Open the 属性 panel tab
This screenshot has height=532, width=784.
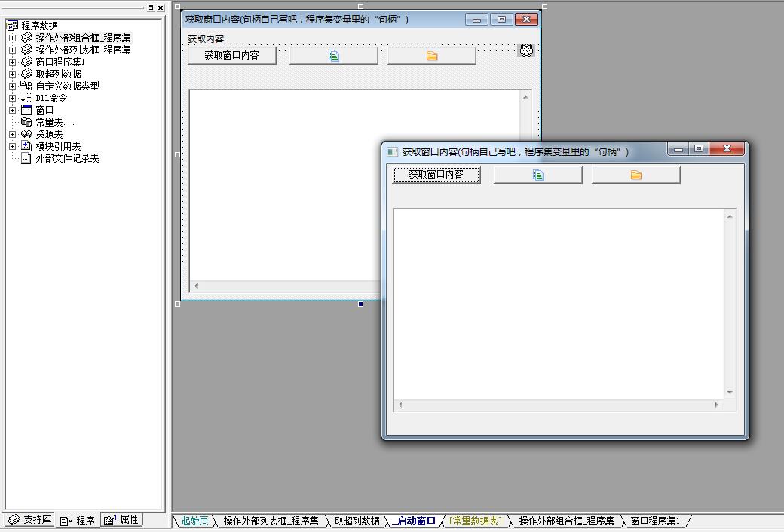pos(122,520)
